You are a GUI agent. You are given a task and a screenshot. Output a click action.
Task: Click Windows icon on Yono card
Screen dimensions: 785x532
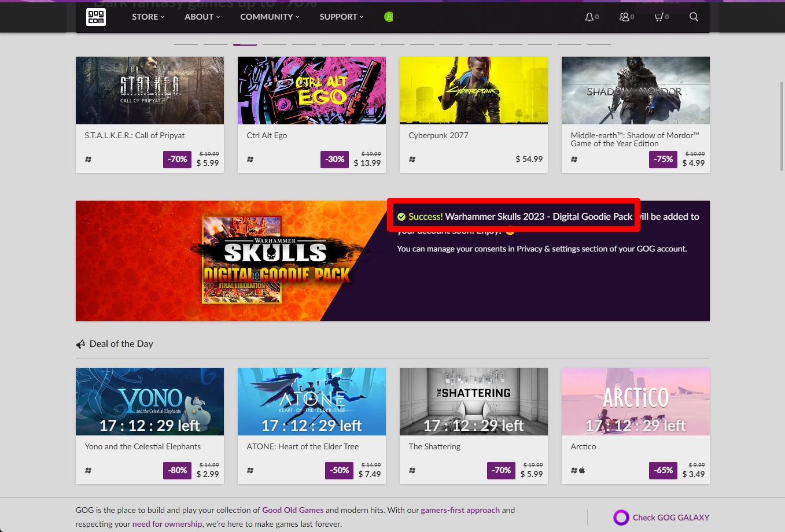tap(89, 470)
